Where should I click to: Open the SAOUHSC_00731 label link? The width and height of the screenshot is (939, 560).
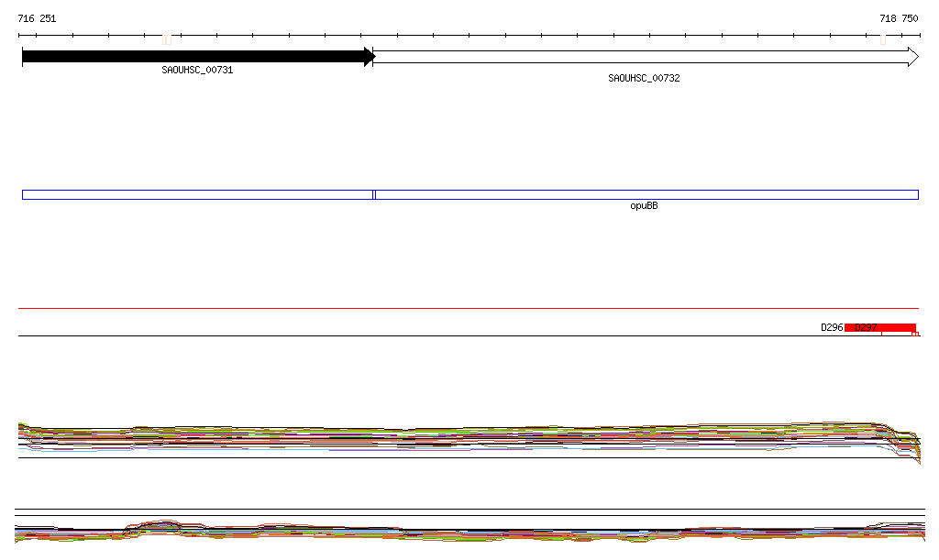(197, 70)
